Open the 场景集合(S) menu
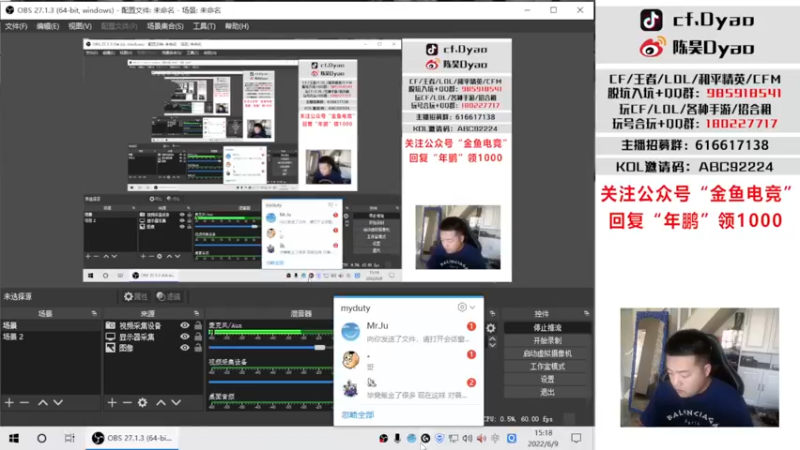The image size is (800, 450). (165, 26)
